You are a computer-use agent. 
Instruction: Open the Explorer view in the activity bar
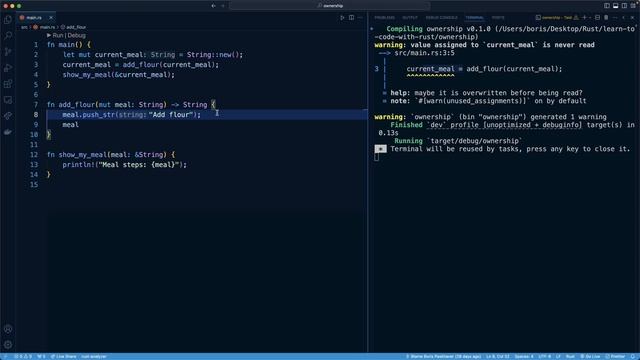(x=8, y=20)
